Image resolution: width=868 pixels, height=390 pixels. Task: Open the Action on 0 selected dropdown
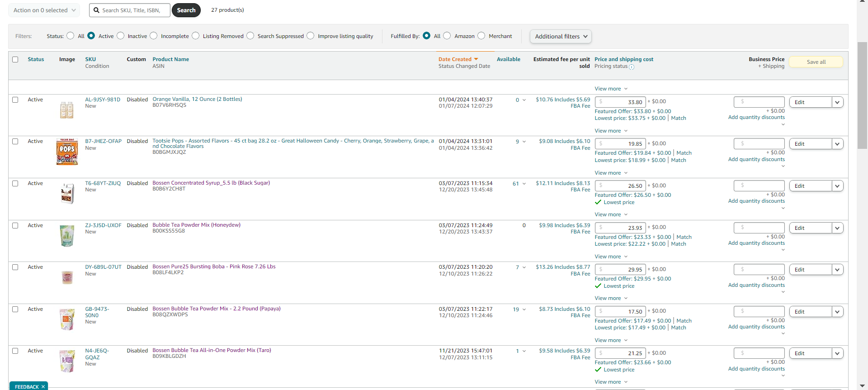44,10
